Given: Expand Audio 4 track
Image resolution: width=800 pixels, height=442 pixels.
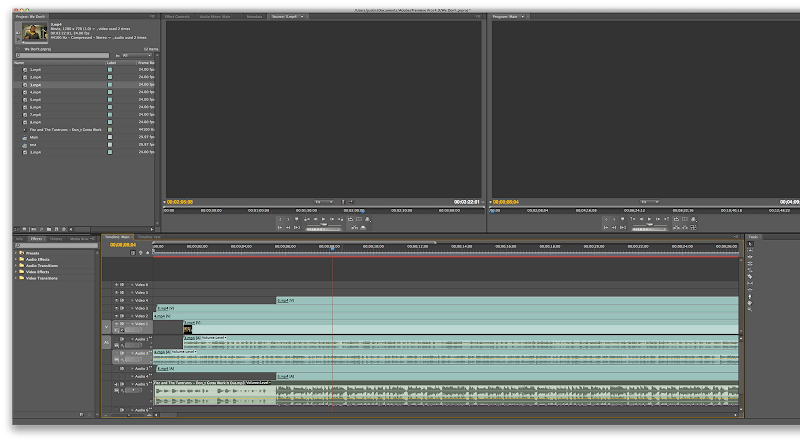Looking at the screenshot, I should tap(132, 377).
